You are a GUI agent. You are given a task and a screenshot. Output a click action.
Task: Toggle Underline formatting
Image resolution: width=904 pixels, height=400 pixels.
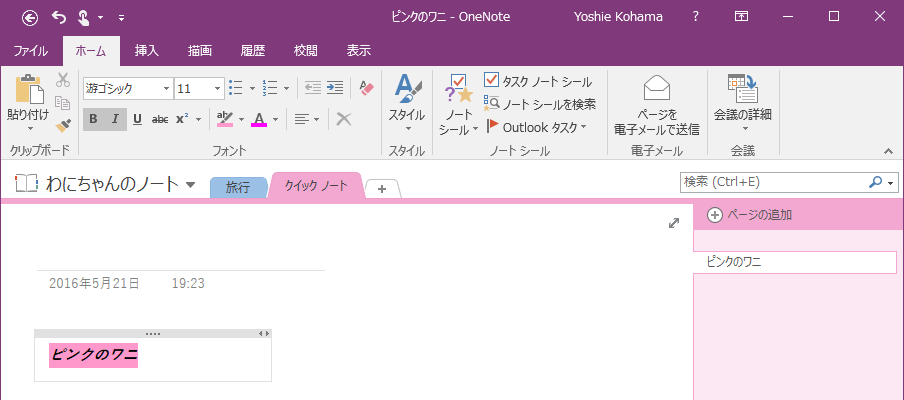[x=137, y=119]
